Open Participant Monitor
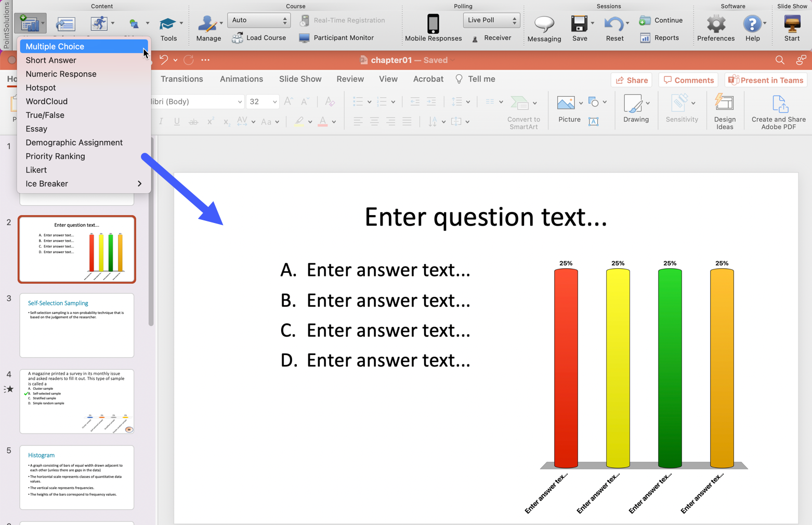The width and height of the screenshot is (812, 525). point(336,37)
